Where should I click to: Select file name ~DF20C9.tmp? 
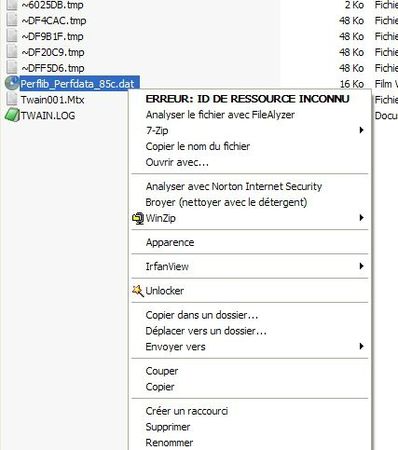click(53, 52)
